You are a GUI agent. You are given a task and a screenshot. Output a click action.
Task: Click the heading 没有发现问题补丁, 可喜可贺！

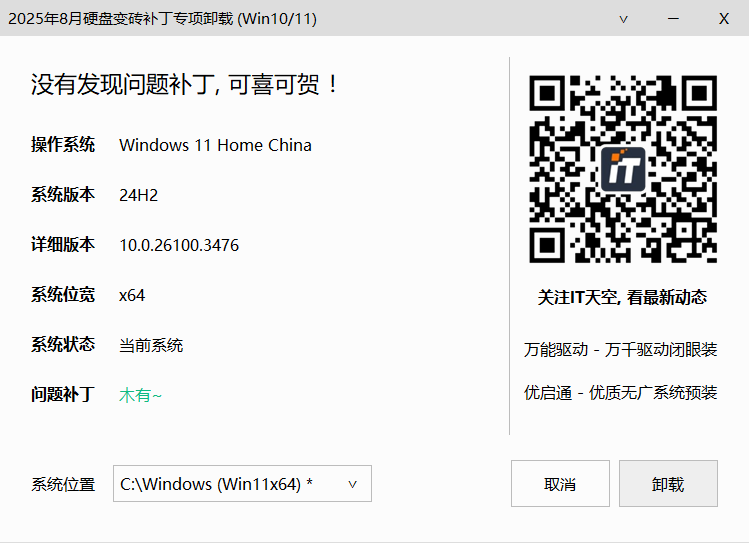point(184,85)
